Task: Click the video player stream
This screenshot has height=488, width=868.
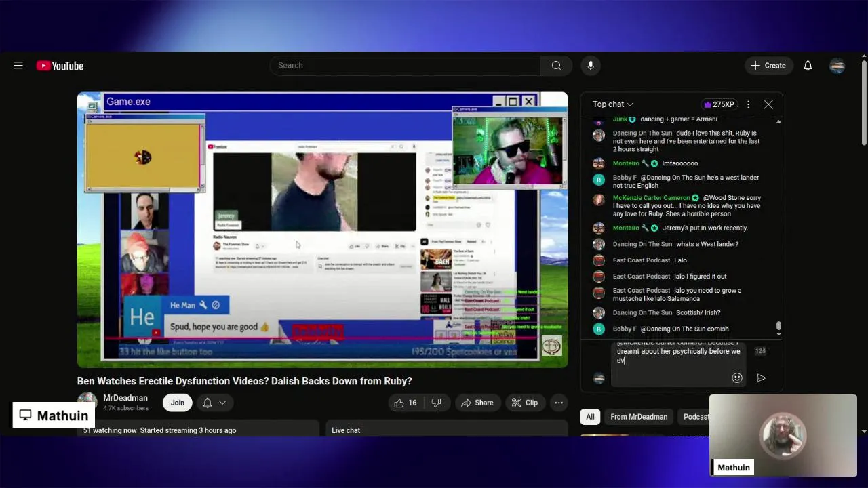Action: (x=323, y=230)
